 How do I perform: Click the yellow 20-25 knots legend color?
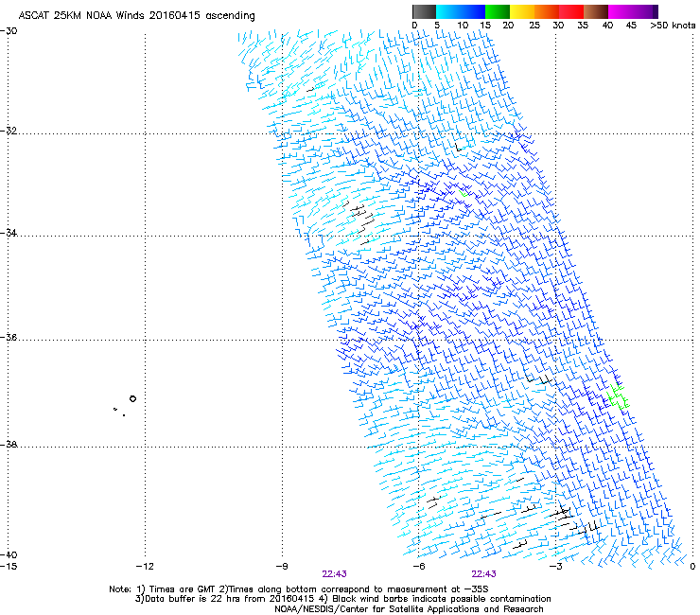coord(522,11)
